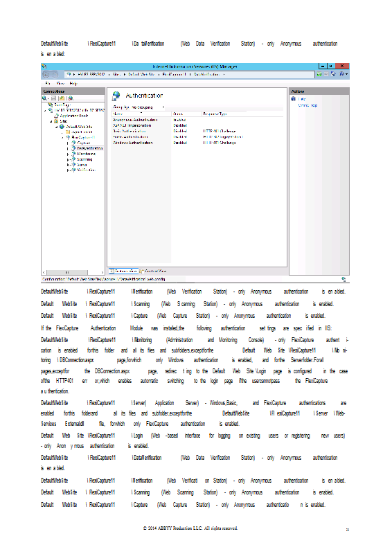392x554 pixels.
Task: Click the save icon in the Connections toolbar
Action: pos(54,98)
